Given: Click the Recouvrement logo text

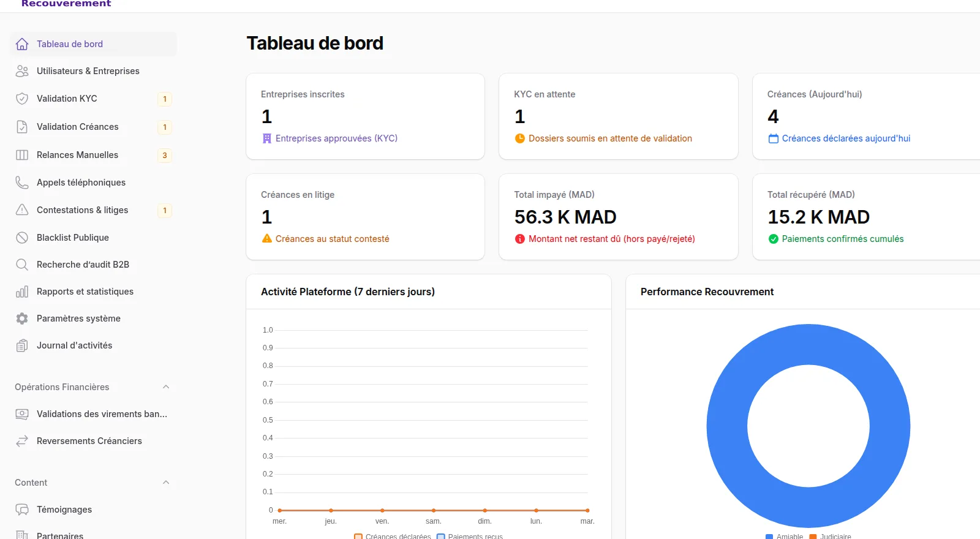Looking at the screenshot, I should coord(66,4).
